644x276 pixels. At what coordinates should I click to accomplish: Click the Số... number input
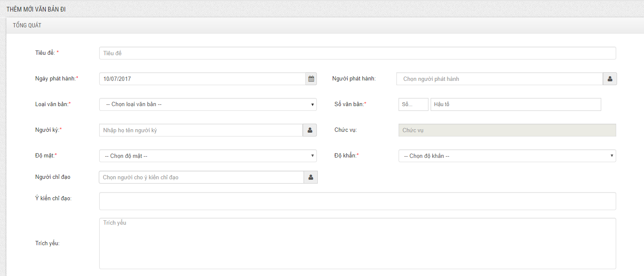coord(413,104)
